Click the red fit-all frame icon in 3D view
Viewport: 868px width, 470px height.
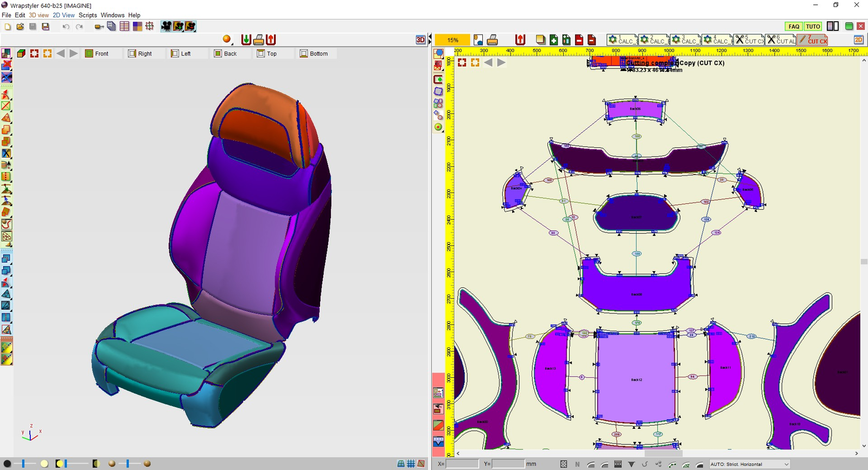coord(34,53)
